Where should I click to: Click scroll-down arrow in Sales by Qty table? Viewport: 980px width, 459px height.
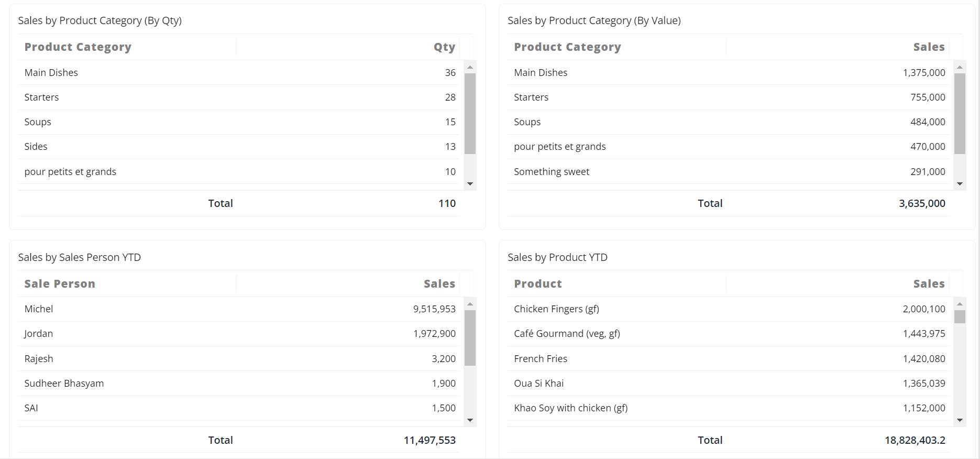(x=470, y=183)
